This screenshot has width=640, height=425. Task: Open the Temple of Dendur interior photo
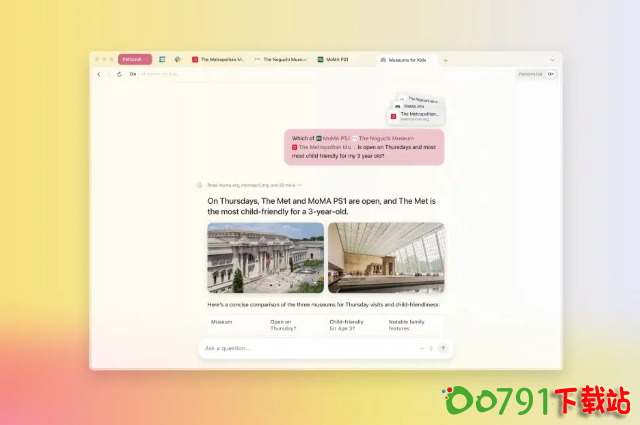(x=386, y=257)
